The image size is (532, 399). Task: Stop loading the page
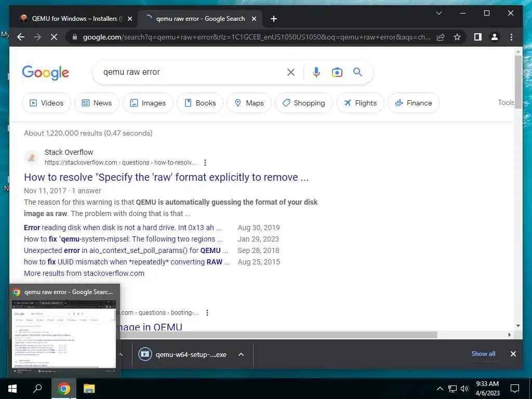point(54,37)
